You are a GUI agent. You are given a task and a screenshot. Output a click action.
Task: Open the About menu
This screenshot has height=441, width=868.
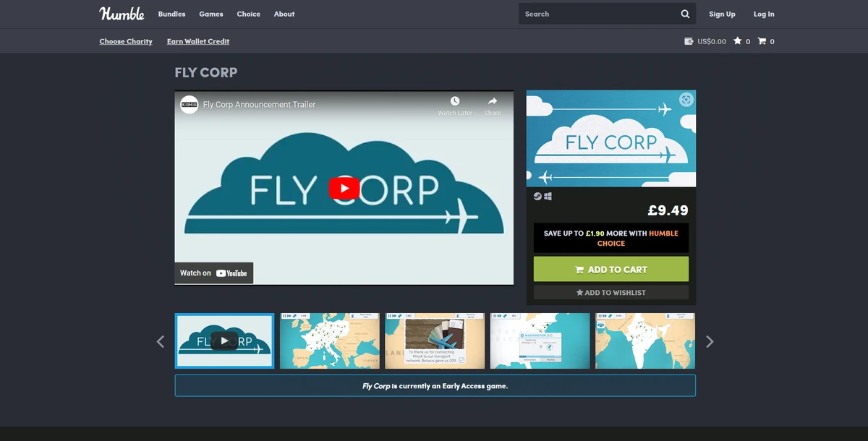coord(284,14)
